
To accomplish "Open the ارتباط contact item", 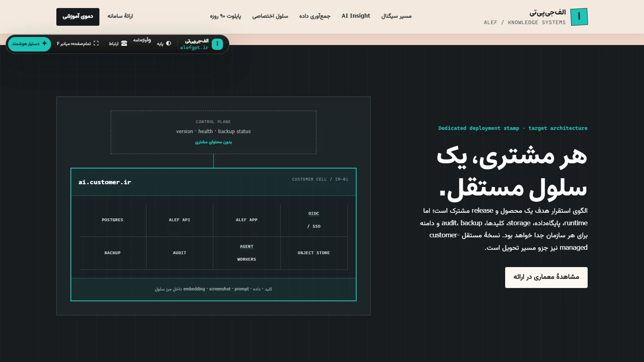I will [x=118, y=43].
